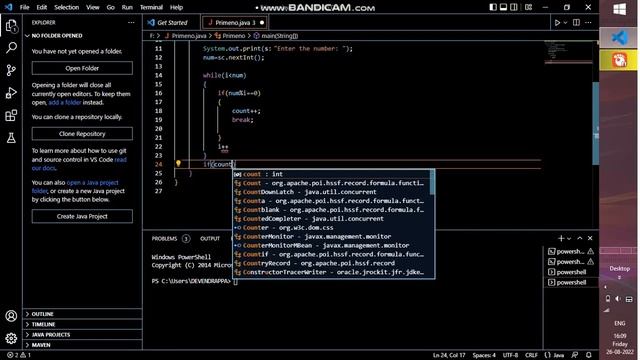Toggle panel layout icon in title bar
Image resolution: width=640 pixels, height=360 pixels.
503,7
